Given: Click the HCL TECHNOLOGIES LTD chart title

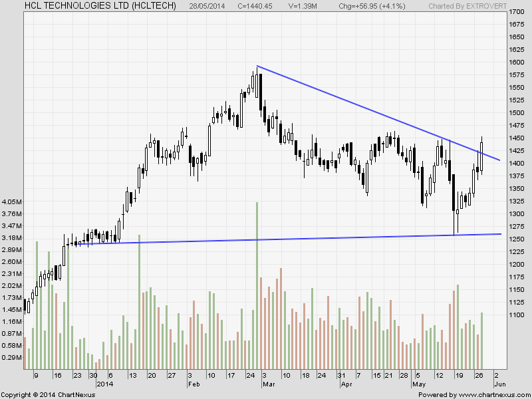Looking at the screenshot, I should tap(90, 6).
